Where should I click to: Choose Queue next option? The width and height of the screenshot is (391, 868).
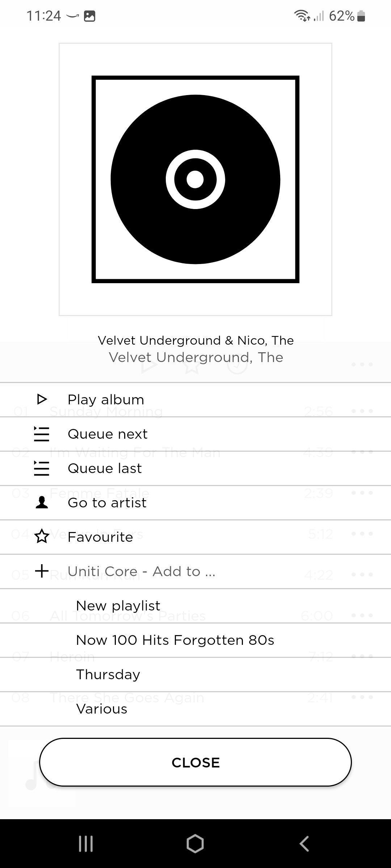click(x=195, y=434)
